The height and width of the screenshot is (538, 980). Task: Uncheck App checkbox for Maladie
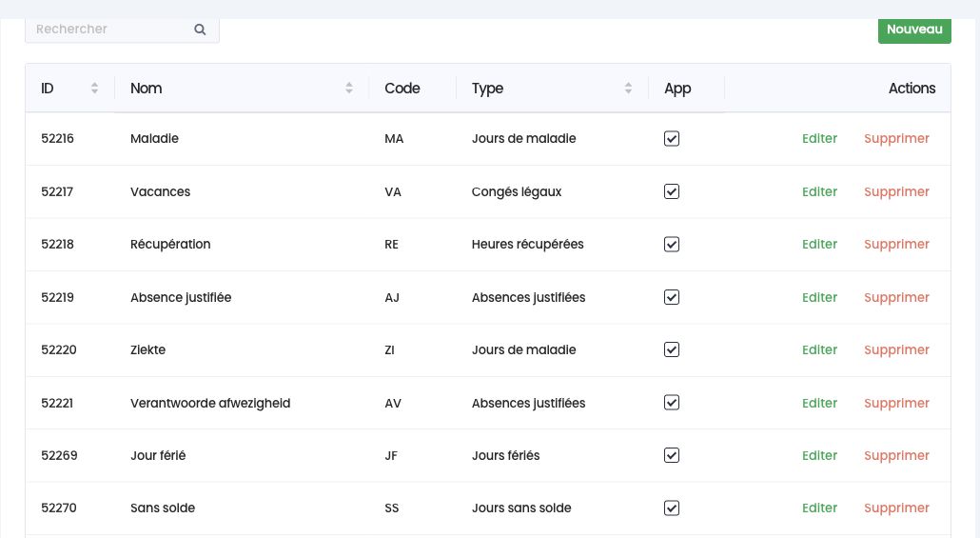pos(672,138)
